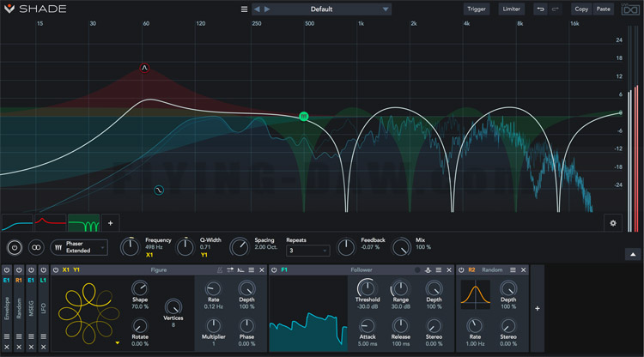Remove the Envelope modulator

point(7,348)
